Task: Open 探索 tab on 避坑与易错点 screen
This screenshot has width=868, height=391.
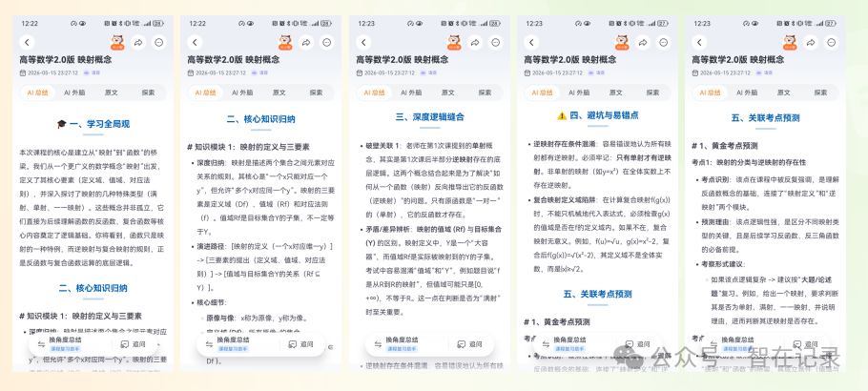Action: coord(653,93)
